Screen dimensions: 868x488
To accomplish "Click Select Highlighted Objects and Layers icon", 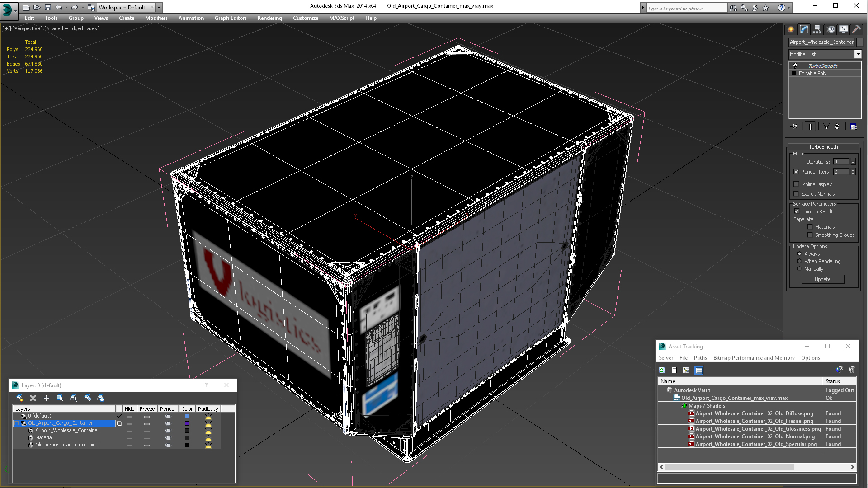I will (x=60, y=398).
